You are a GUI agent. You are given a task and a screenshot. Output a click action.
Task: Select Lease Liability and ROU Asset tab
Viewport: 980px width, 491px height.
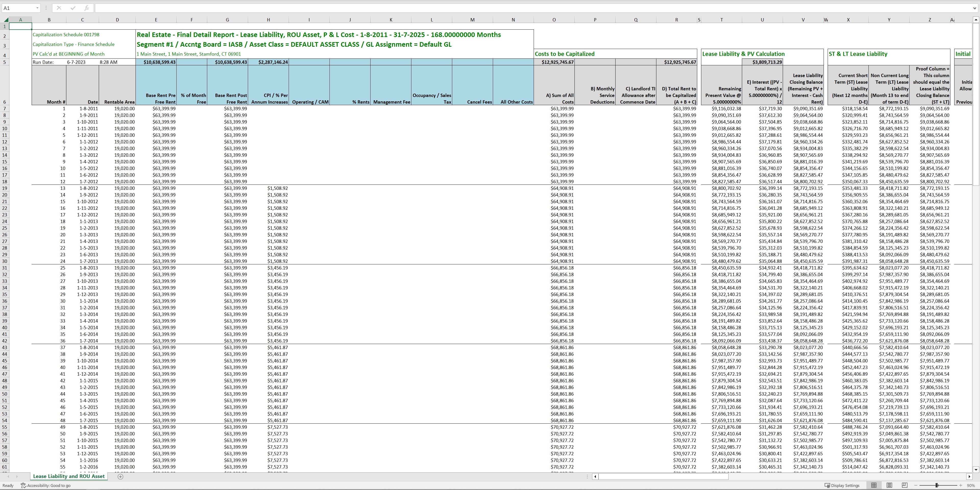coord(69,476)
